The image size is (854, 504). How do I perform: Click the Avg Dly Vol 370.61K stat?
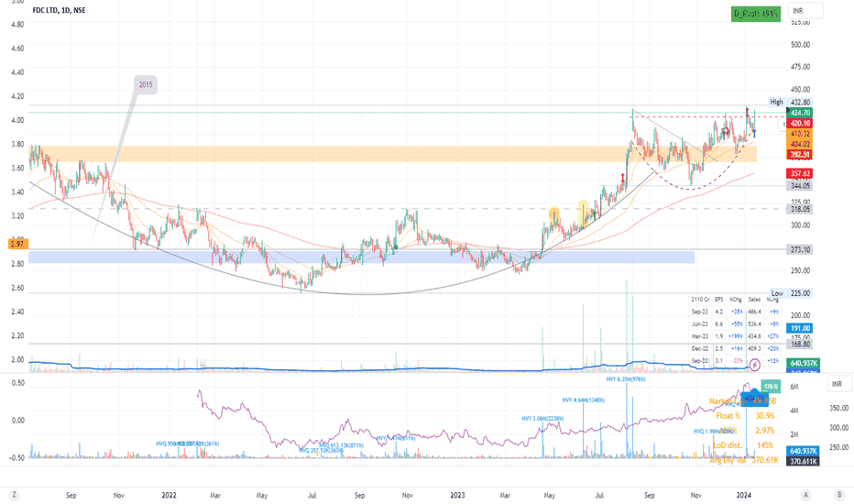[x=744, y=460]
